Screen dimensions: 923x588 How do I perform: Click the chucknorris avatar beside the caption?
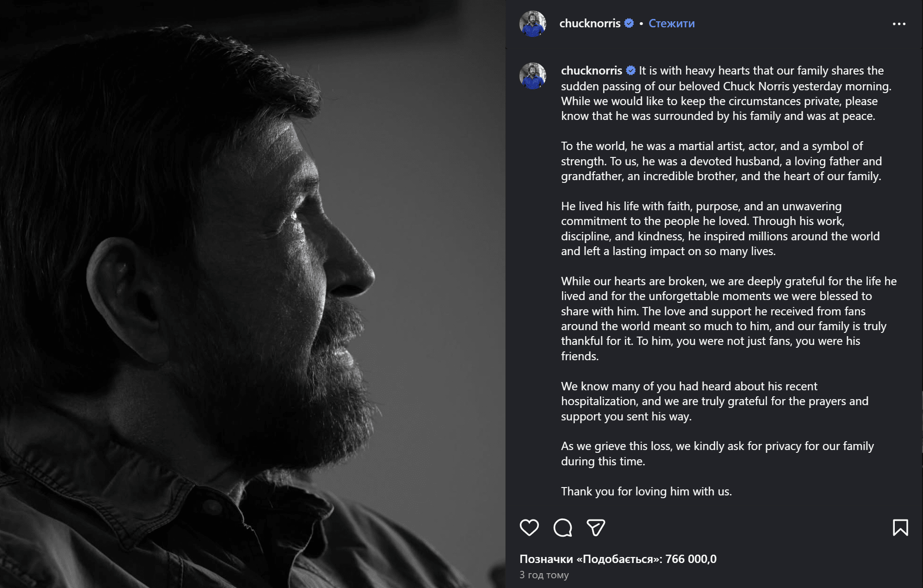[x=533, y=76]
